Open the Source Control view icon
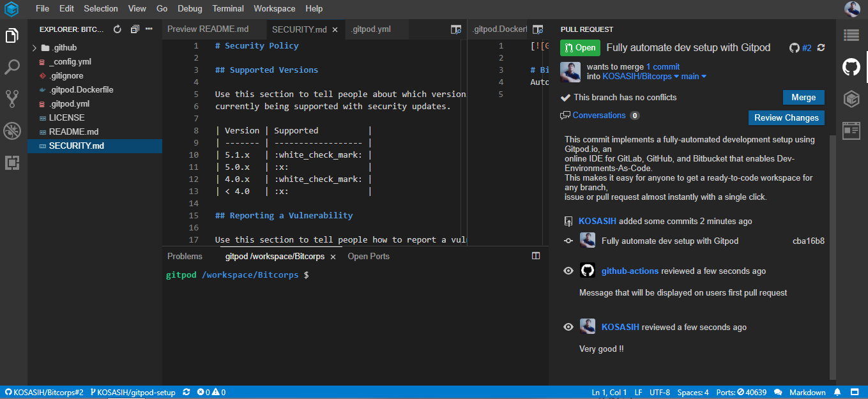This screenshot has height=399, width=868. coord(11,98)
